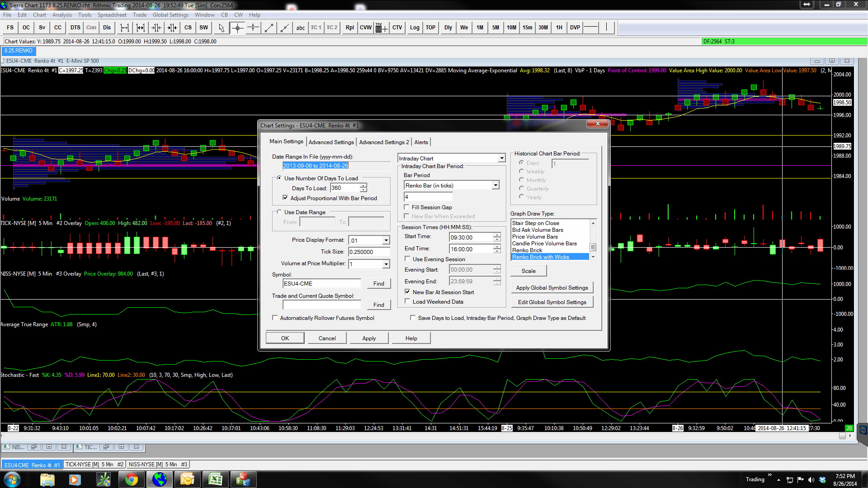Click the horizontal line tool icon
This screenshot has width=868, height=488.
(x=590, y=28)
